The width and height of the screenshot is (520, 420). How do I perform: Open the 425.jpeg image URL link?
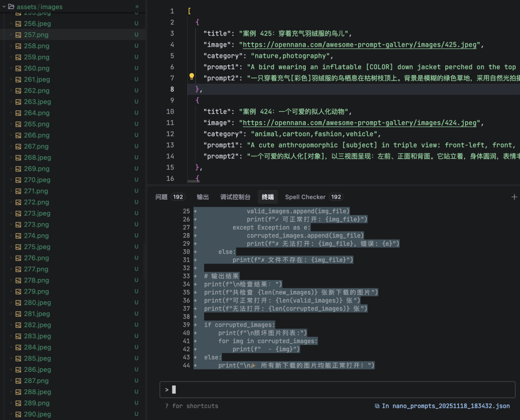359,45
